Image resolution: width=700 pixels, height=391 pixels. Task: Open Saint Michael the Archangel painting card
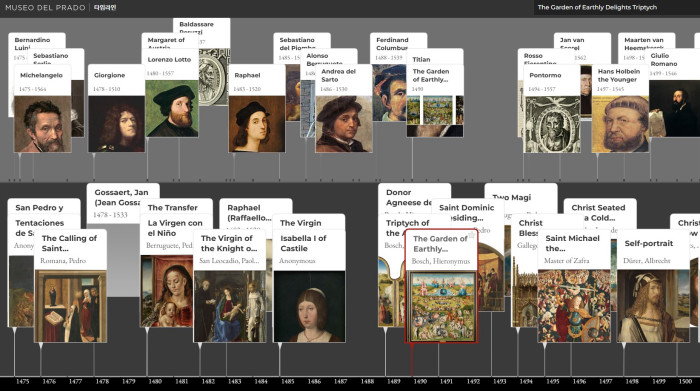click(574, 286)
